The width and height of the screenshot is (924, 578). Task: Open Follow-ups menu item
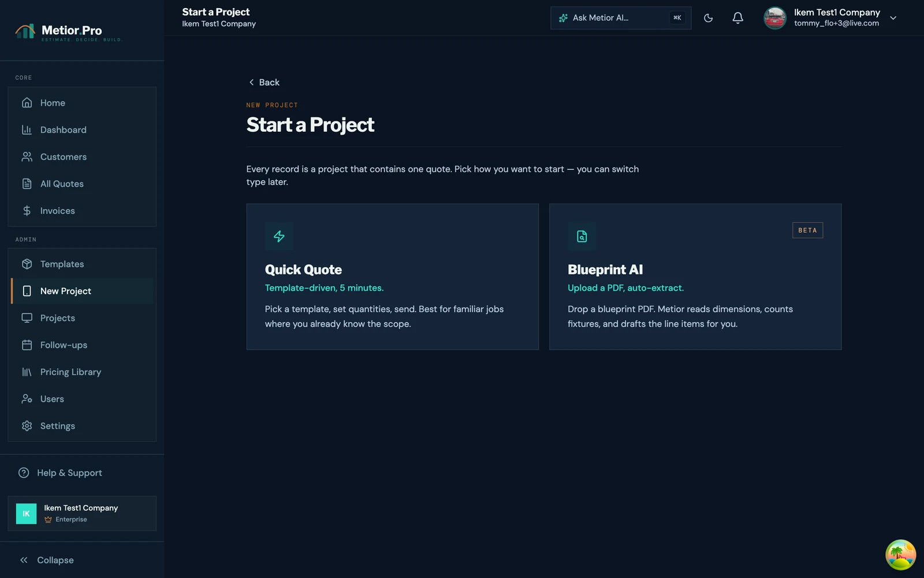tap(82, 345)
